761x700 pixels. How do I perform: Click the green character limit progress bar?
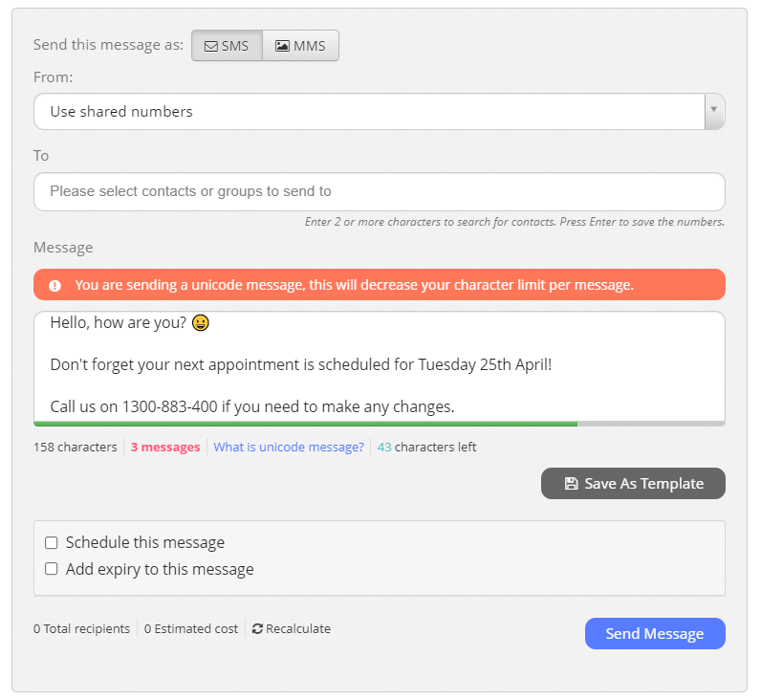tap(305, 424)
